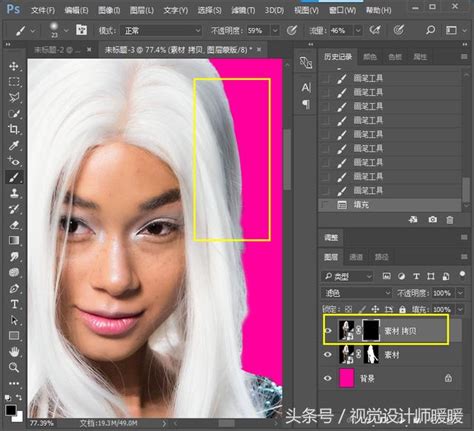Open layer fill 100% dropdown arrow
474x431 pixels.
(x=460, y=309)
